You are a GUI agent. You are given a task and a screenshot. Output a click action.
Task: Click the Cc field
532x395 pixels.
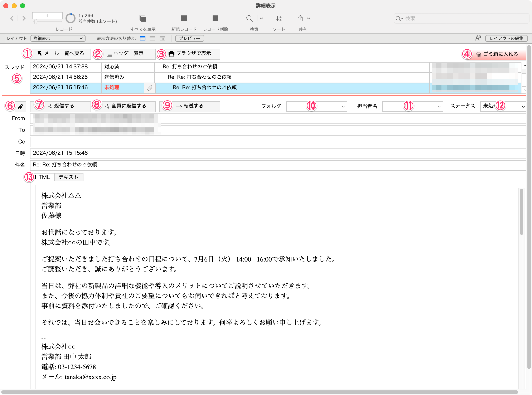coord(278,142)
